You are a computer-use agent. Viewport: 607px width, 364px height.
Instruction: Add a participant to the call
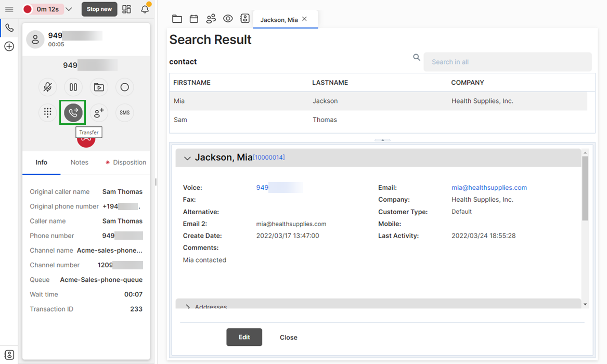[99, 112]
